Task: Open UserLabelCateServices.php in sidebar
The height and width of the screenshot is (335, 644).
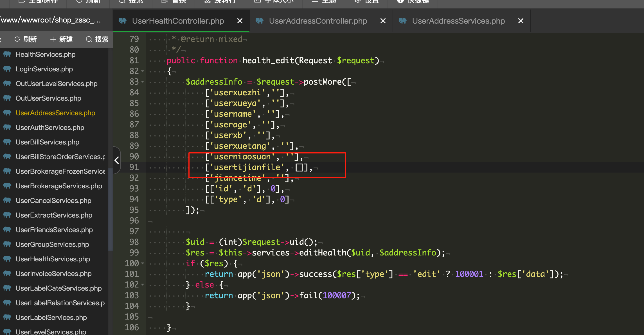Action: 59,288
